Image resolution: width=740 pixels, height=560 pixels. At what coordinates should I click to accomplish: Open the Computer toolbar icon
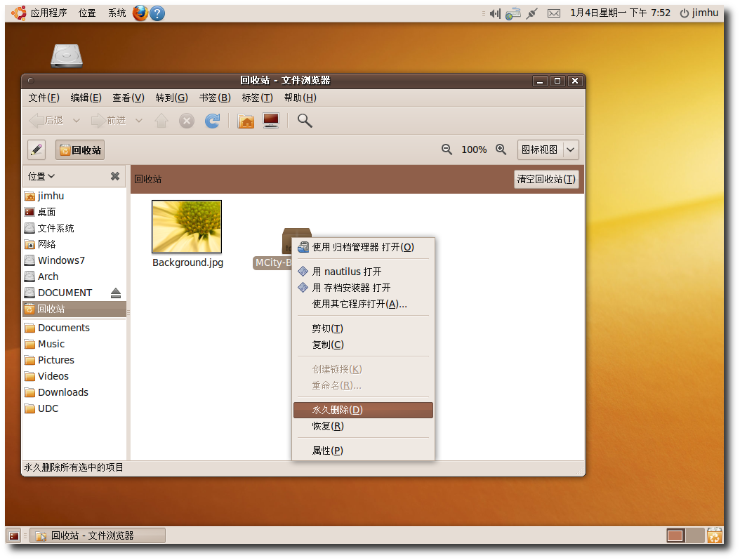click(271, 121)
